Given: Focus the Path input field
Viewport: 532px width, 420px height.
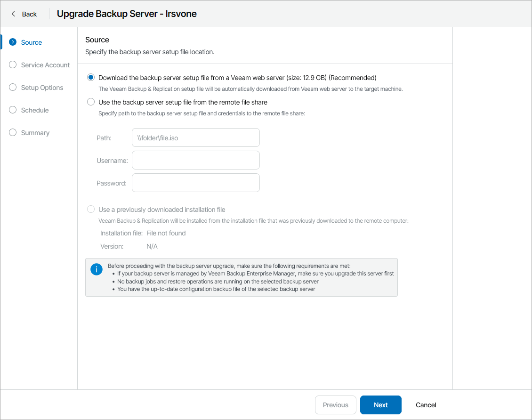Looking at the screenshot, I should 195,138.
